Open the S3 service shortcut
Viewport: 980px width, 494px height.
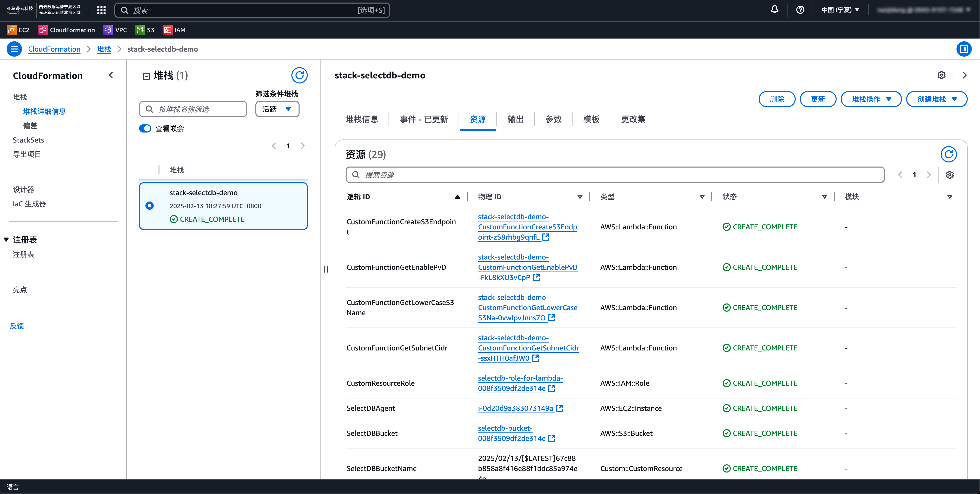pos(145,30)
